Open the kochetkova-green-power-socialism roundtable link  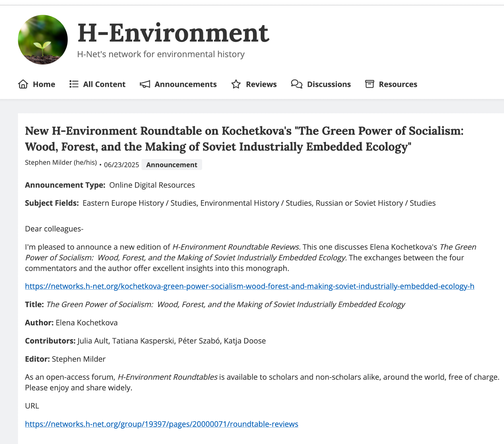click(x=249, y=286)
